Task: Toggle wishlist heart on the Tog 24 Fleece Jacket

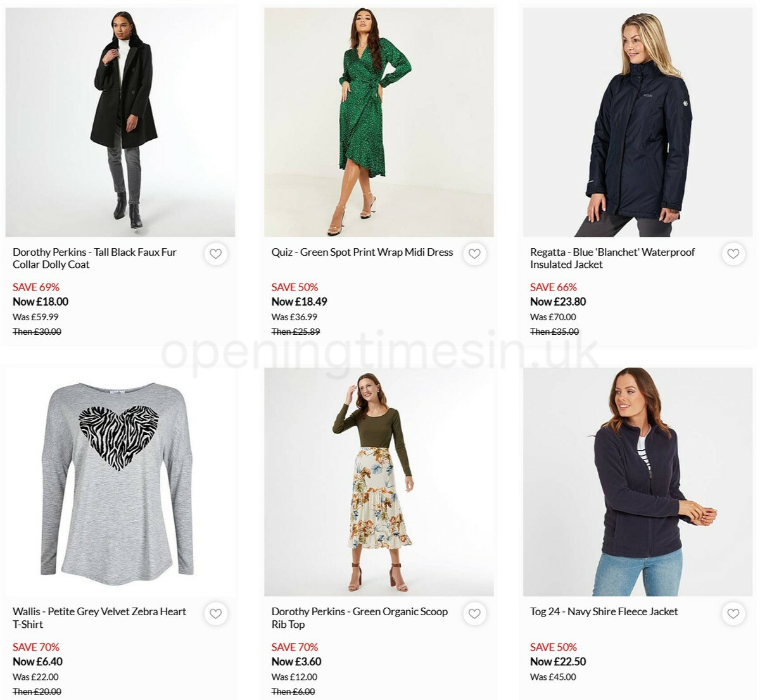Action: [733, 613]
